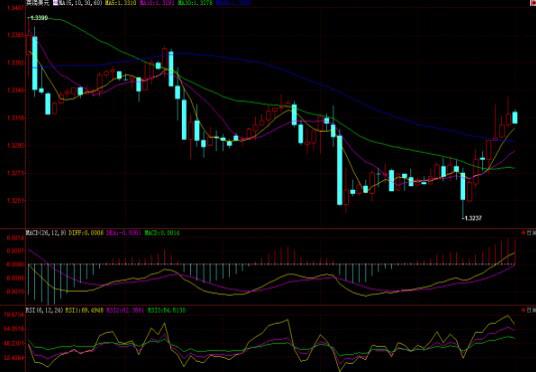Click the yellow RSI1 value label
The image size is (536, 372).
click(x=84, y=310)
